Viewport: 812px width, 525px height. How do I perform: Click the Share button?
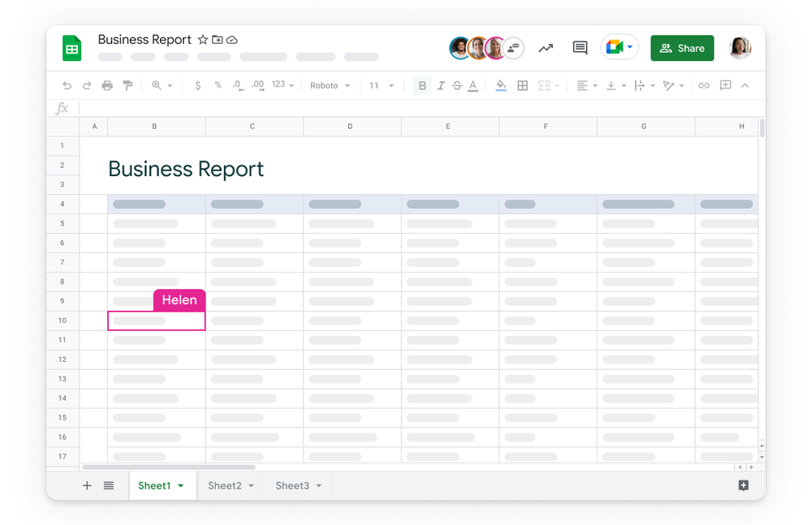pyautogui.click(x=682, y=48)
